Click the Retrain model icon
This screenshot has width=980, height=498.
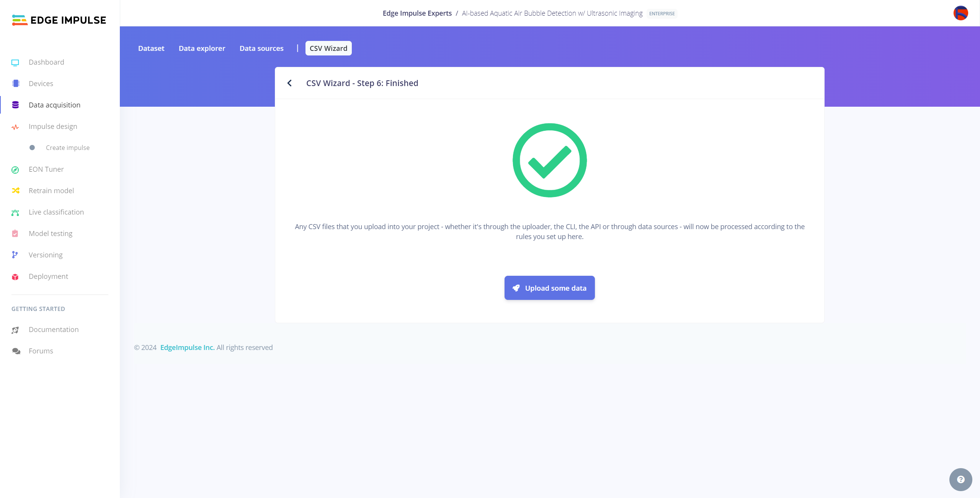click(15, 190)
